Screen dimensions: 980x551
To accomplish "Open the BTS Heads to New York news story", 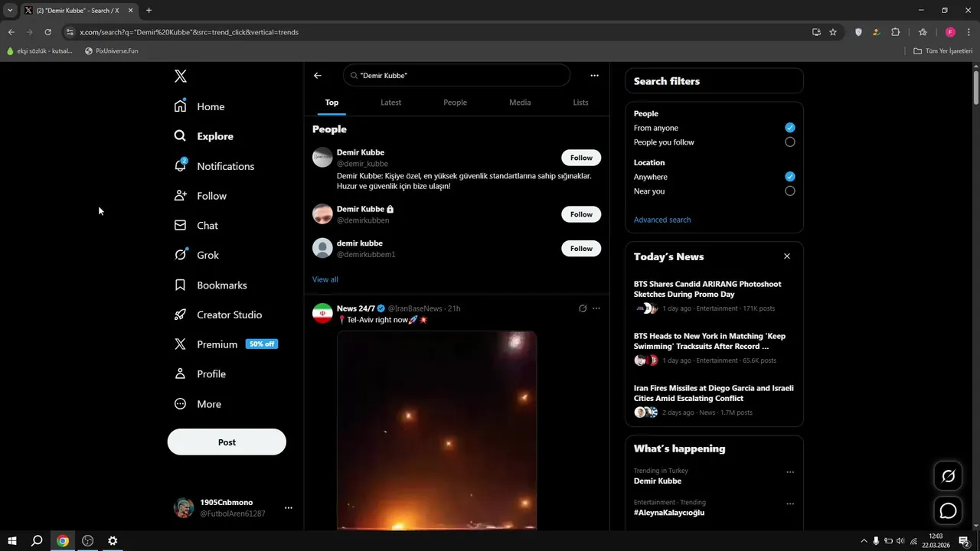I will [710, 341].
